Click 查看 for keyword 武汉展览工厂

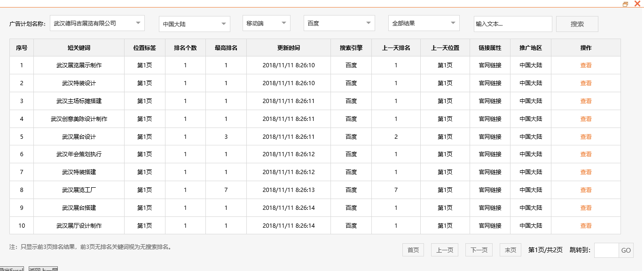pos(586,190)
